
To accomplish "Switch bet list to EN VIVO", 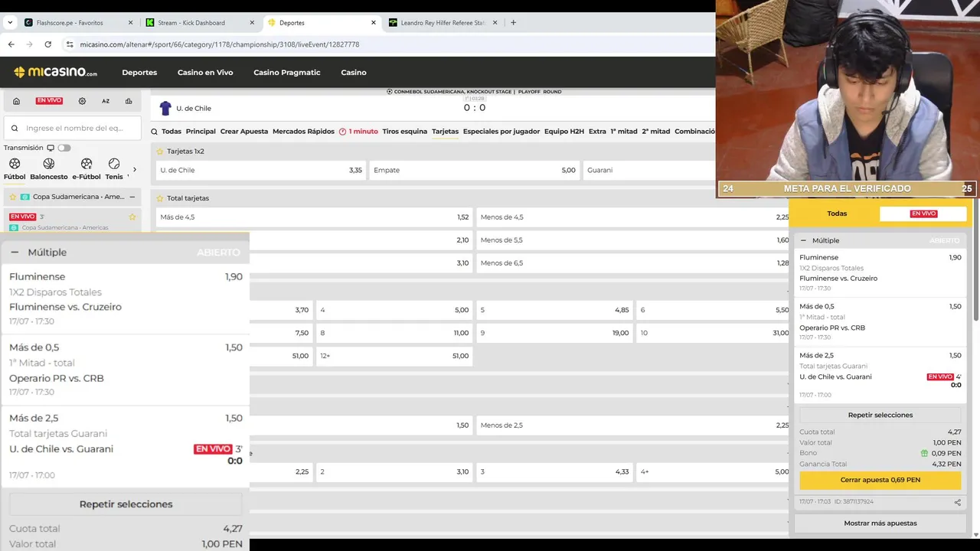I will pyautogui.click(x=923, y=214).
